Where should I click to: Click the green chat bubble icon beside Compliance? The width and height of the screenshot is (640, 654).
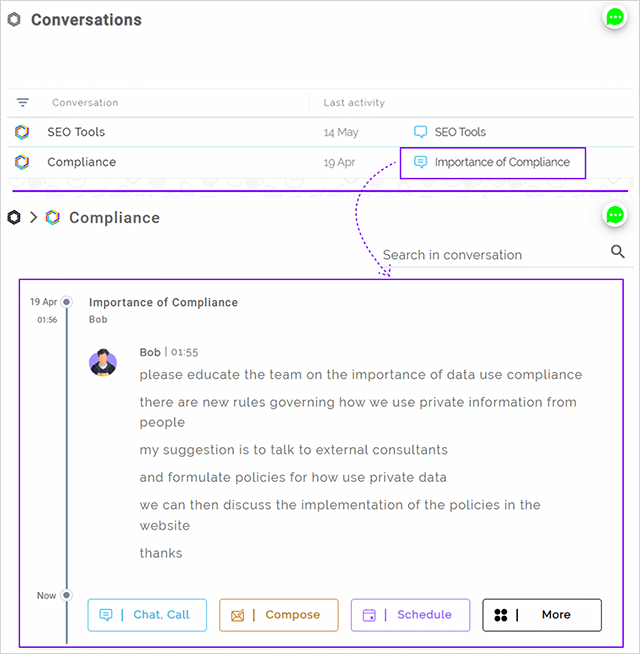pyautogui.click(x=615, y=216)
